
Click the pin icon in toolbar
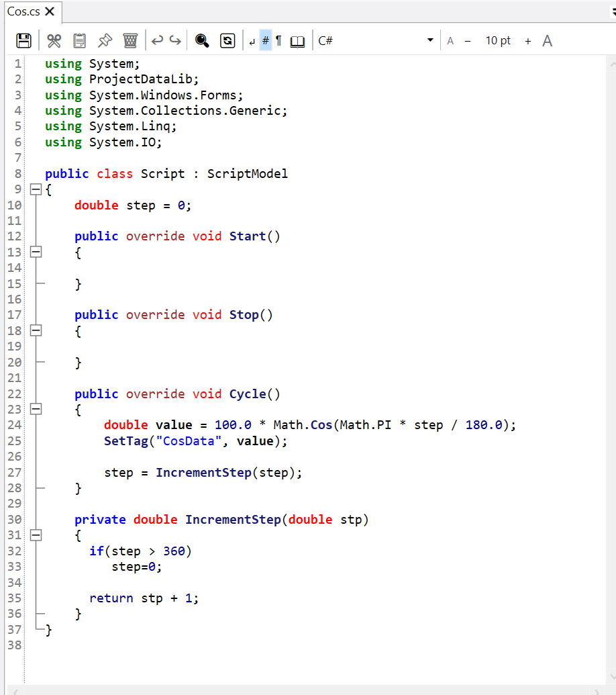click(x=105, y=41)
